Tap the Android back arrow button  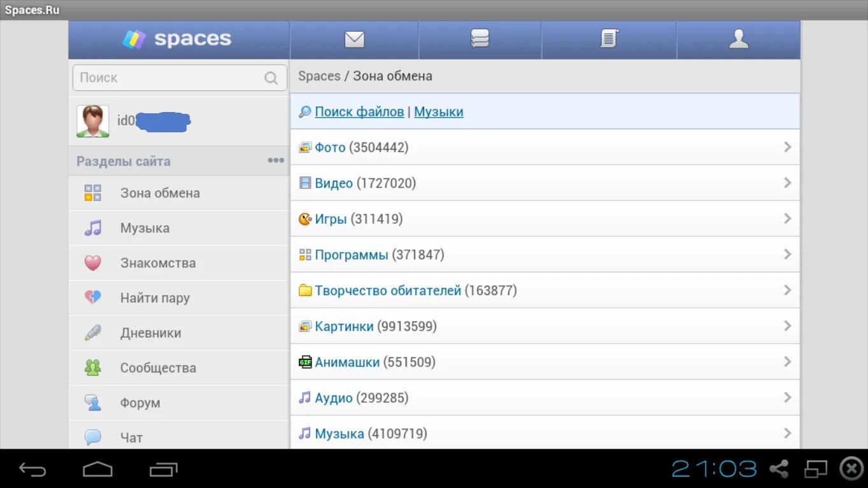(32, 470)
